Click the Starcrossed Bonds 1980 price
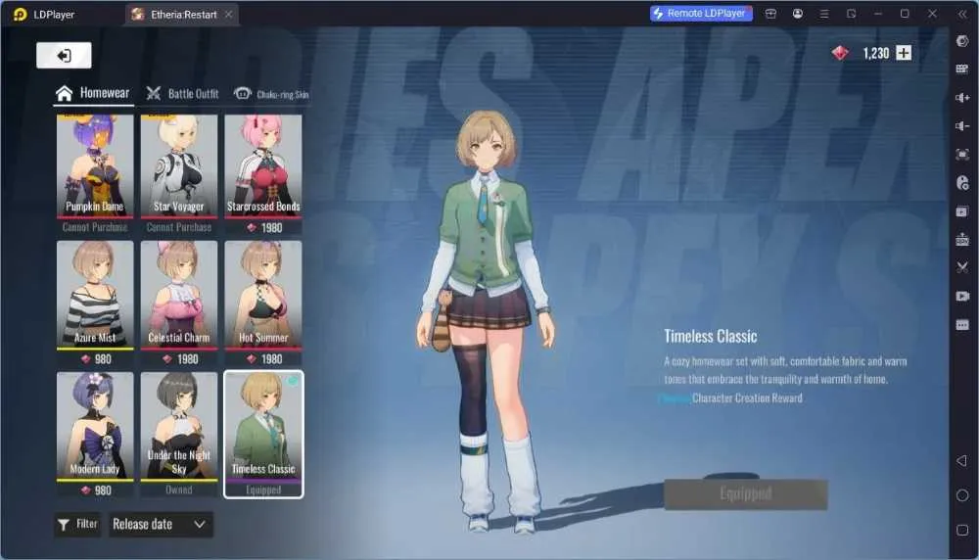Viewport: 979px width, 560px height. (264, 228)
